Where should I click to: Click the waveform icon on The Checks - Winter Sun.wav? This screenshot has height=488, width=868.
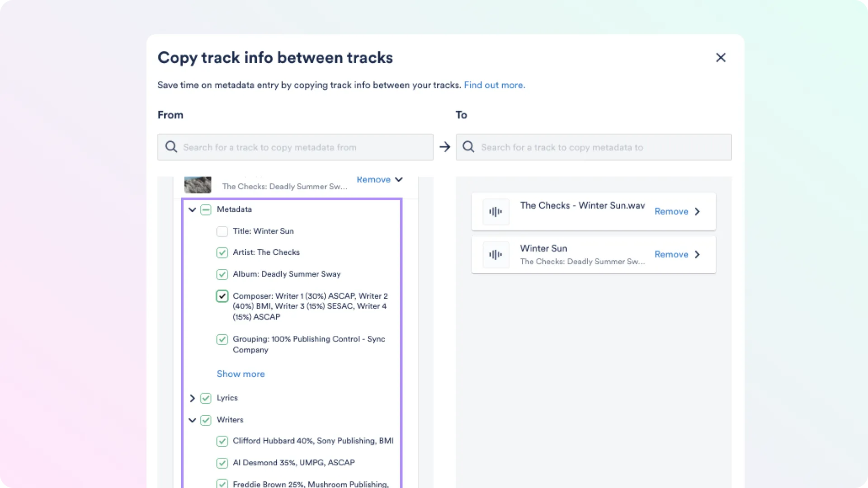495,211
